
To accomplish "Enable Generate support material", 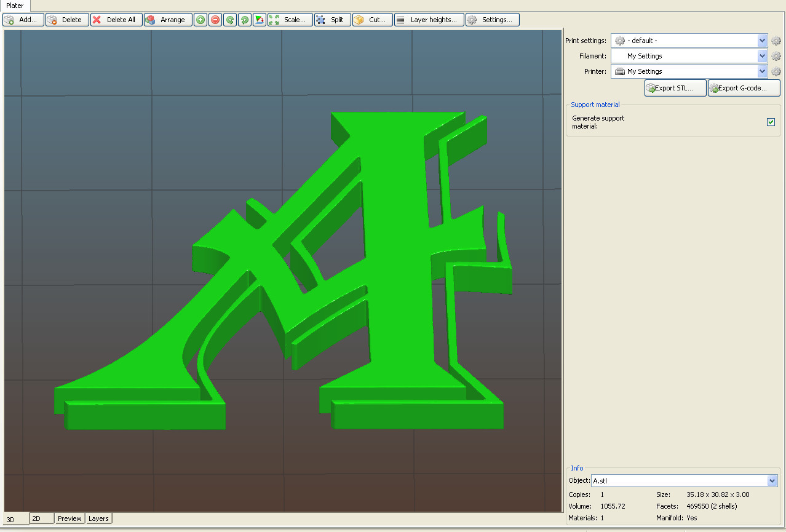I will (x=771, y=122).
